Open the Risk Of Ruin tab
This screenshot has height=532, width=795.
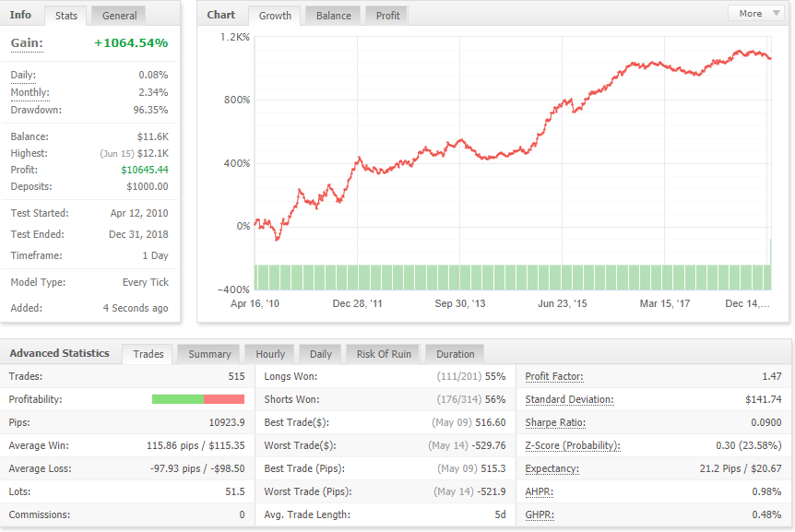click(x=384, y=354)
